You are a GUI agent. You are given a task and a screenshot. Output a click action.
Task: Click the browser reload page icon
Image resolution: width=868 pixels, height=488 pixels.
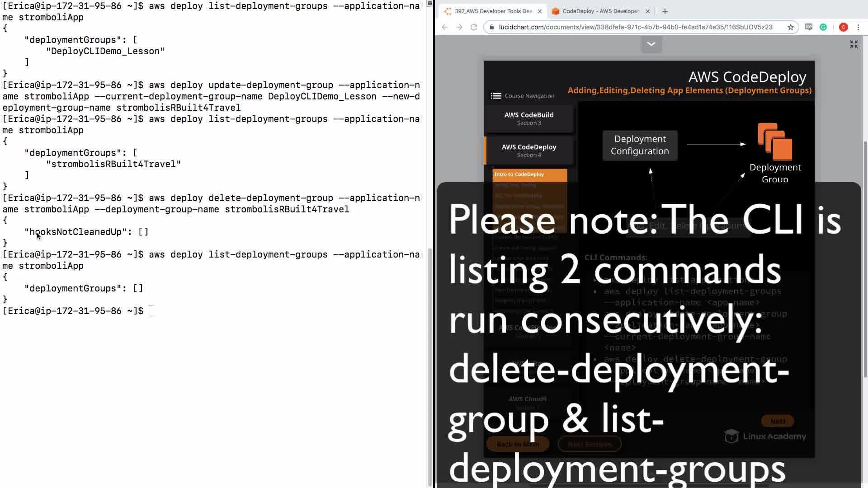(x=474, y=27)
